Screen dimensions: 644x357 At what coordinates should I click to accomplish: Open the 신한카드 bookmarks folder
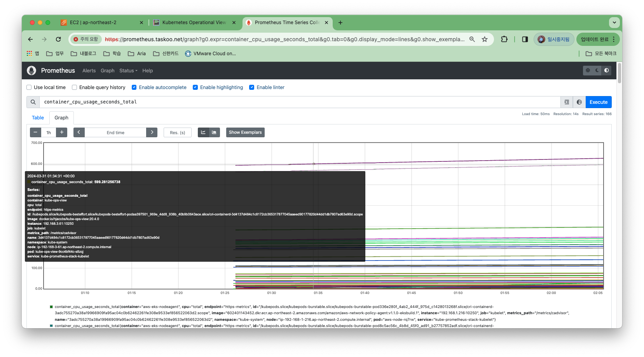coord(166,54)
